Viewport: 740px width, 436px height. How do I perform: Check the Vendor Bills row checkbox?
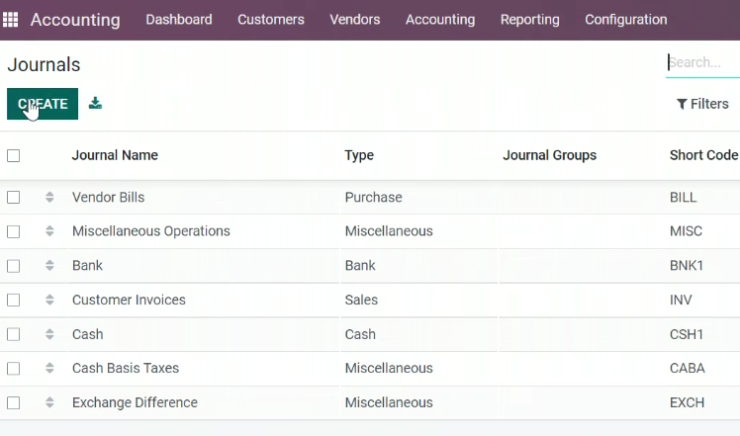pos(14,197)
